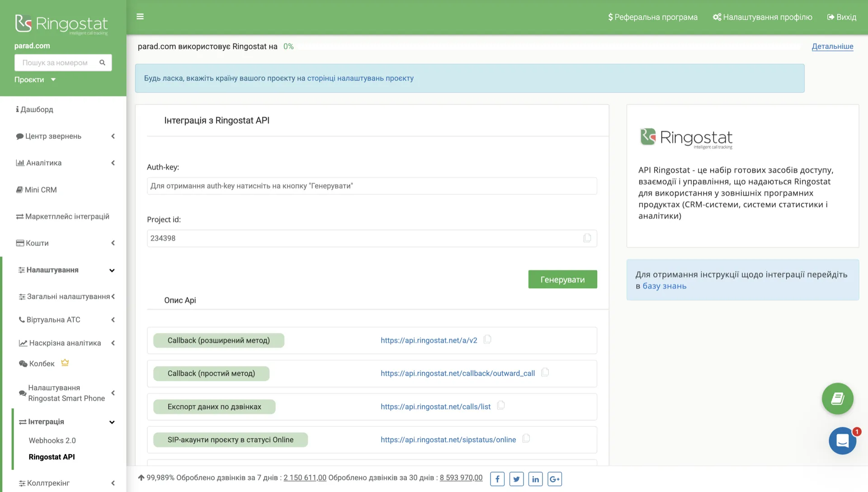Copy the callback/outward_call URL icon

coord(545,373)
